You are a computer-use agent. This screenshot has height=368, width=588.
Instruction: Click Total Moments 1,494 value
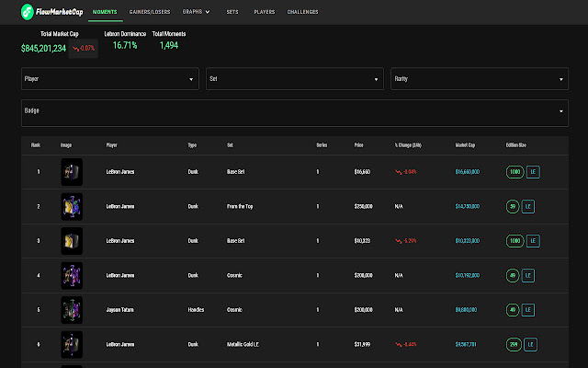(169, 45)
